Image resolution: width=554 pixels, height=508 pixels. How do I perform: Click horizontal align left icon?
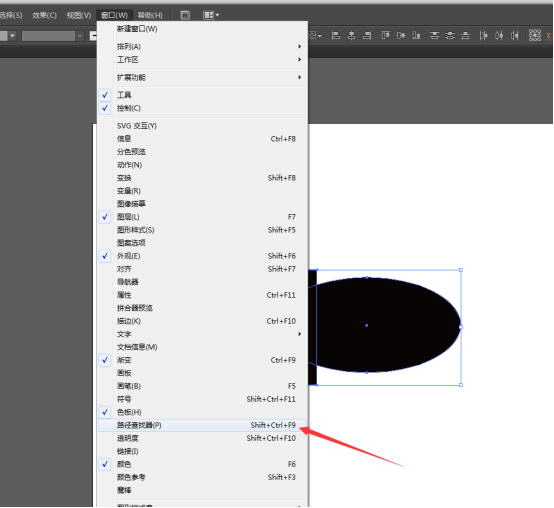(x=336, y=35)
